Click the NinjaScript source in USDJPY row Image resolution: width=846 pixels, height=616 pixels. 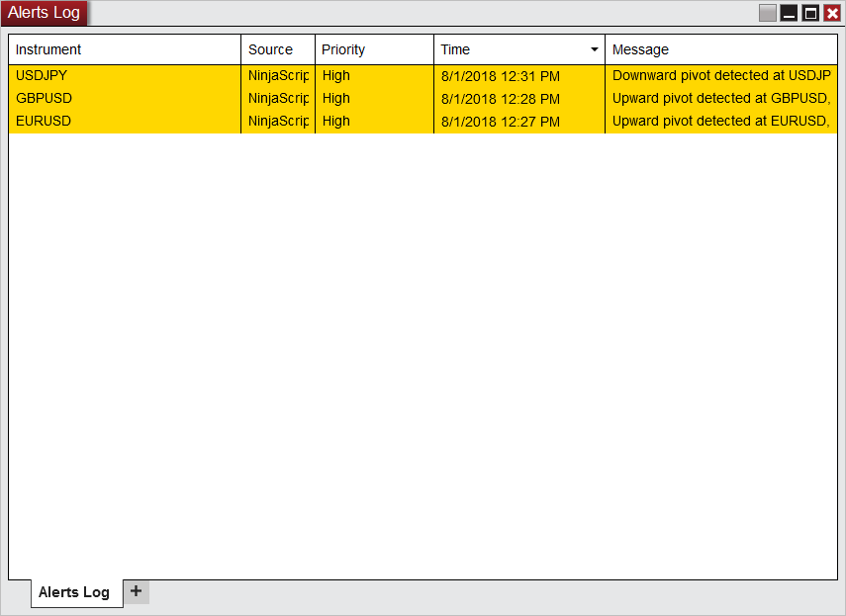(x=278, y=76)
